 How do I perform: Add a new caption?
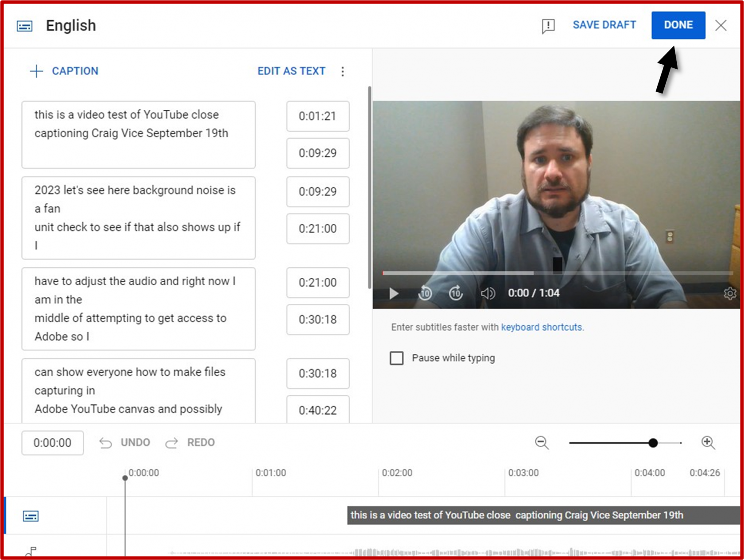(x=64, y=71)
